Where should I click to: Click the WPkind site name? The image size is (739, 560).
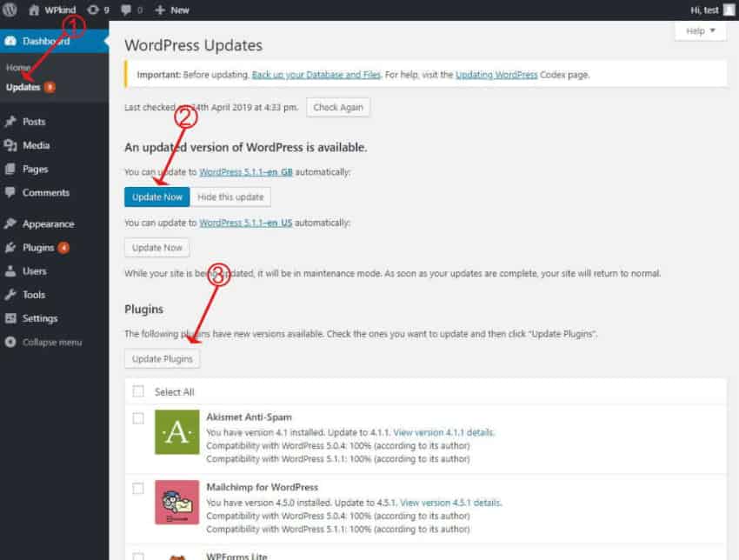click(60, 10)
